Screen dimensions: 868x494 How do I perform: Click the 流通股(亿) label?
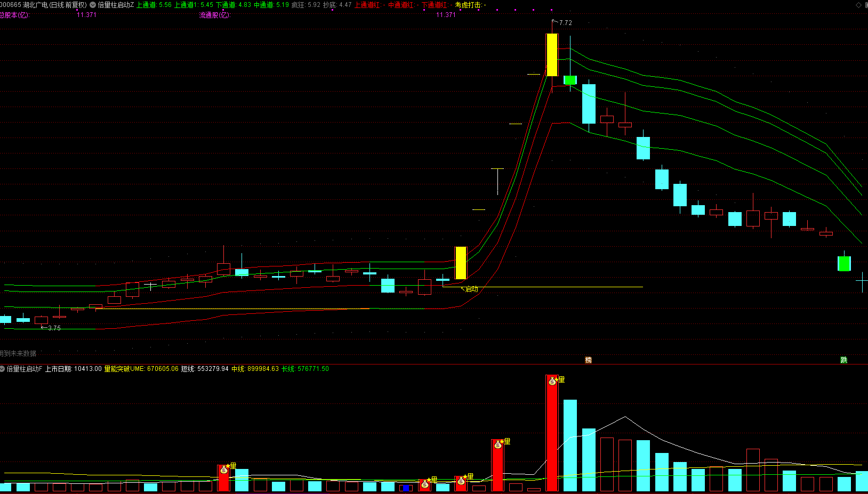click(x=215, y=15)
